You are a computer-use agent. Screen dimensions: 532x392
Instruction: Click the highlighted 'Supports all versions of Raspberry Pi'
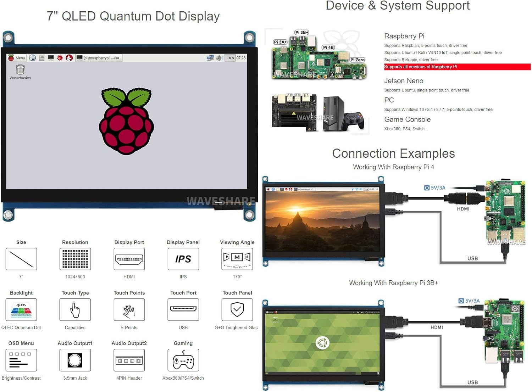click(457, 67)
